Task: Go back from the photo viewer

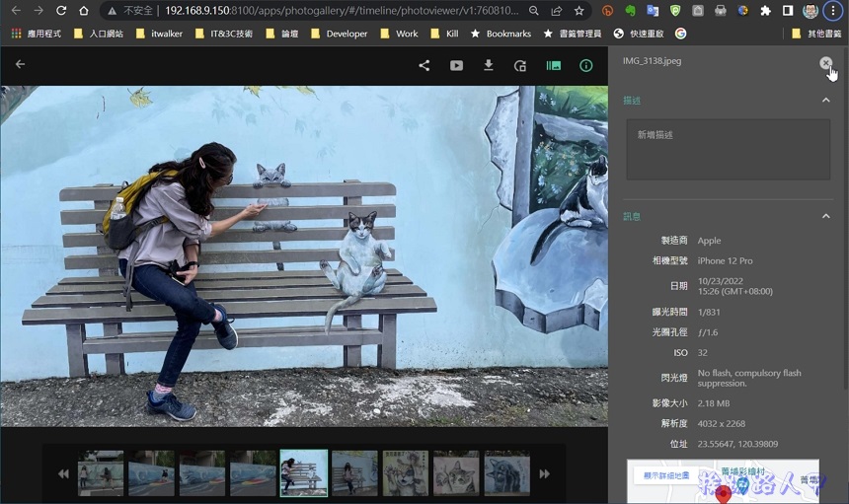Action: [20, 64]
